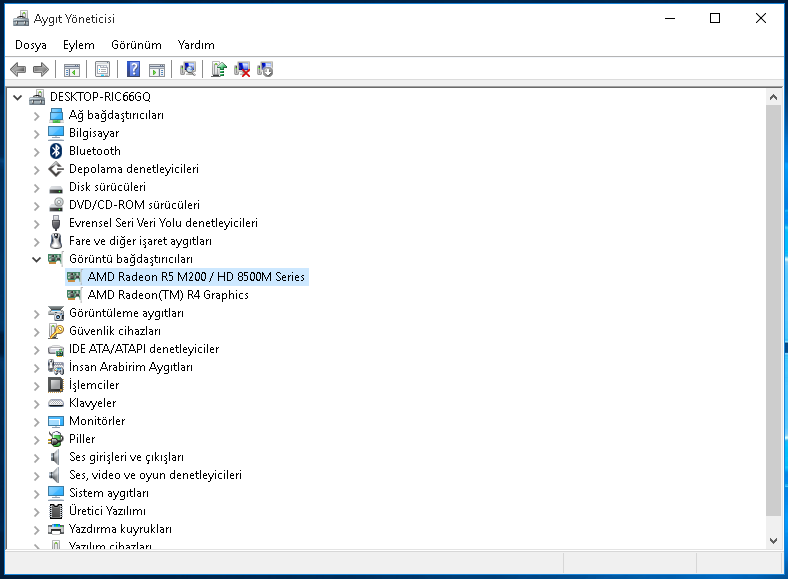Expand Ses, video ve oyun denetleyicileri
788x579 pixels.
click(x=36, y=476)
